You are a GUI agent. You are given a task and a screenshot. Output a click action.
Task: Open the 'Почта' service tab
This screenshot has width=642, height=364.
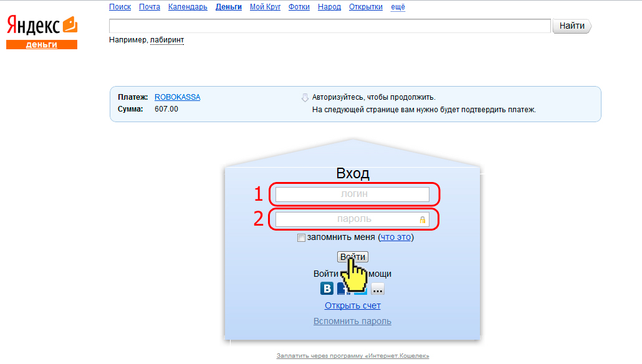(150, 7)
